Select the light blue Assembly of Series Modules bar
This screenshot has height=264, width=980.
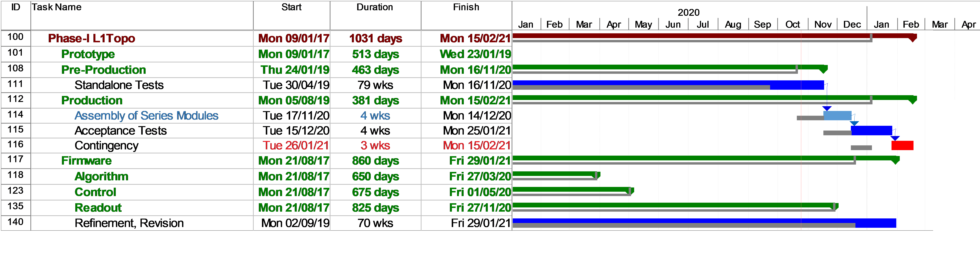click(x=837, y=116)
